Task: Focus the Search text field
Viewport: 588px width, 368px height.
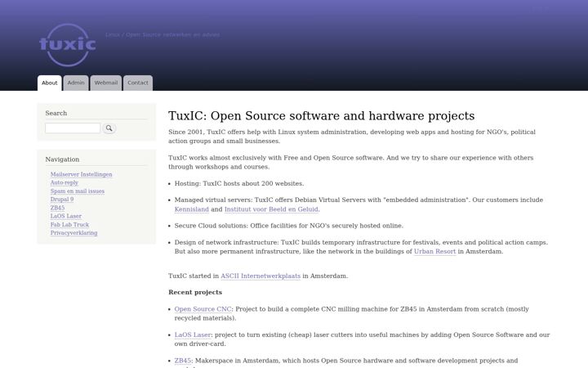Action: click(73, 128)
